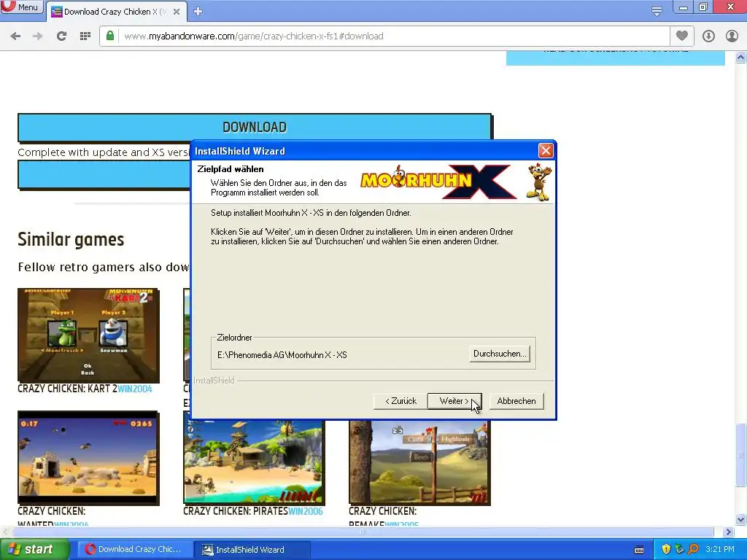Restore down the Opera browser window
The width and height of the screenshot is (747, 560).
tap(703, 7)
